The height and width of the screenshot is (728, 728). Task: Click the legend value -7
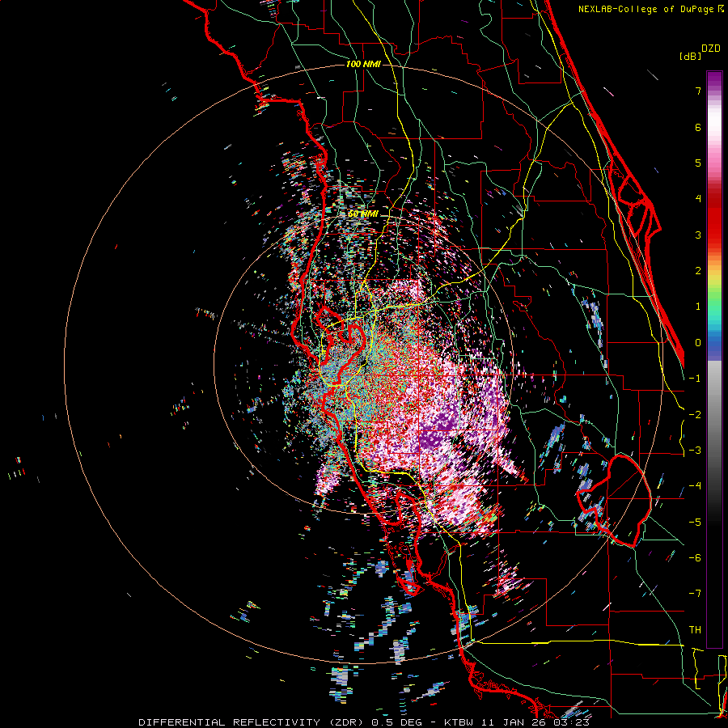point(695,594)
